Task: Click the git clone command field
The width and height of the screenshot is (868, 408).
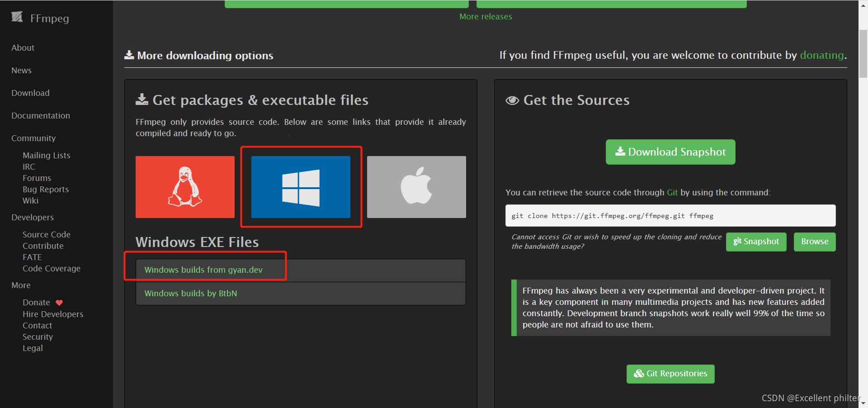Action: click(x=670, y=215)
